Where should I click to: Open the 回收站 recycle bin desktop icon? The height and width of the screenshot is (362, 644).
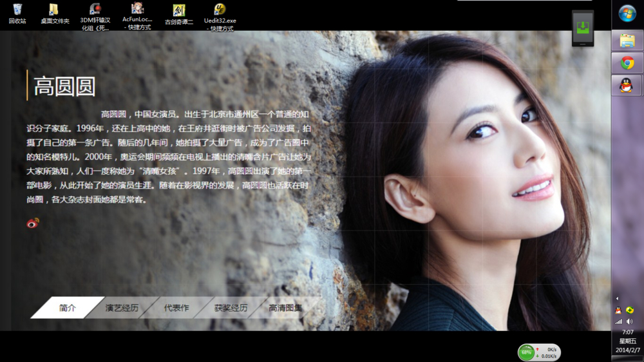(17, 14)
